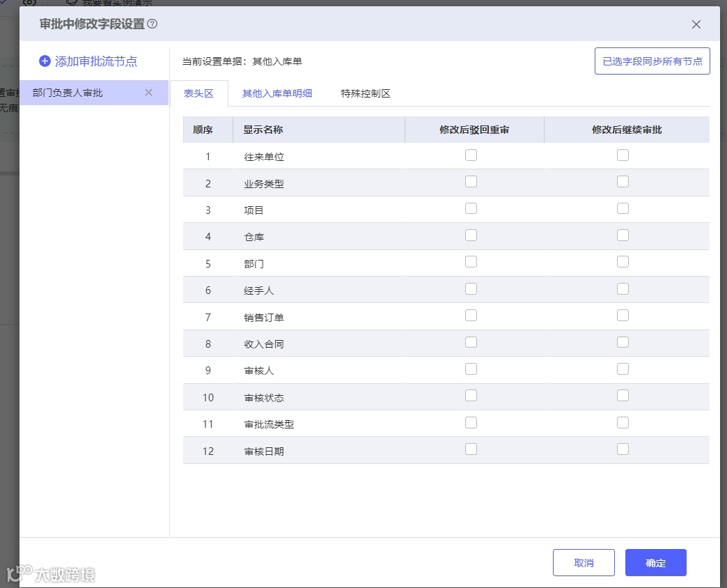Check 修改后驳回重审 for 审核人
Screen dimensions: 727x588
pyautogui.click(x=471, y=369)
